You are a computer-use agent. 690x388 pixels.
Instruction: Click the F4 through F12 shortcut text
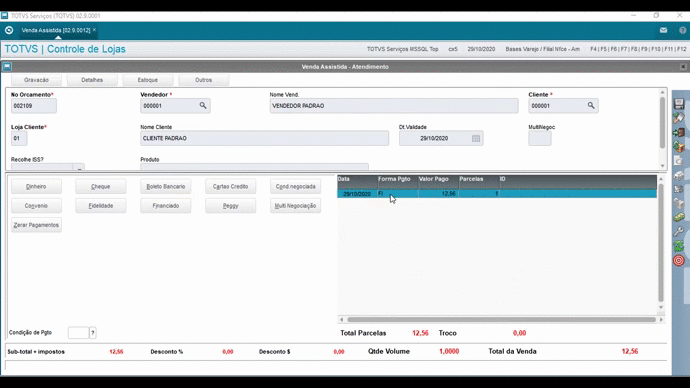638,49
